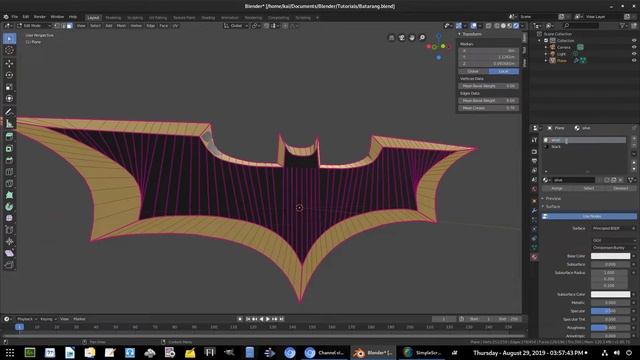Select the Bevel tool

click(x=9, y=160)
